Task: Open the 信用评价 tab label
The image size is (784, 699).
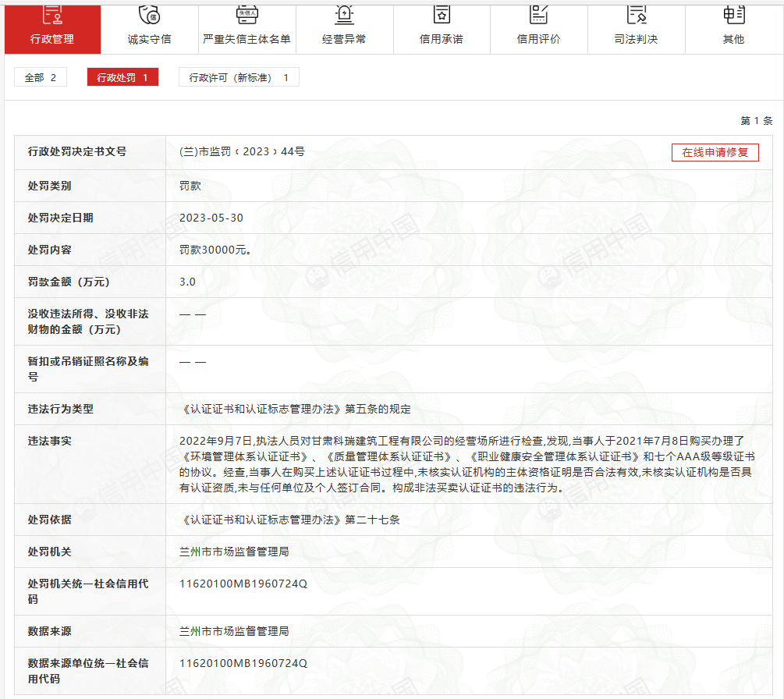Action: [x=538, y=39]
